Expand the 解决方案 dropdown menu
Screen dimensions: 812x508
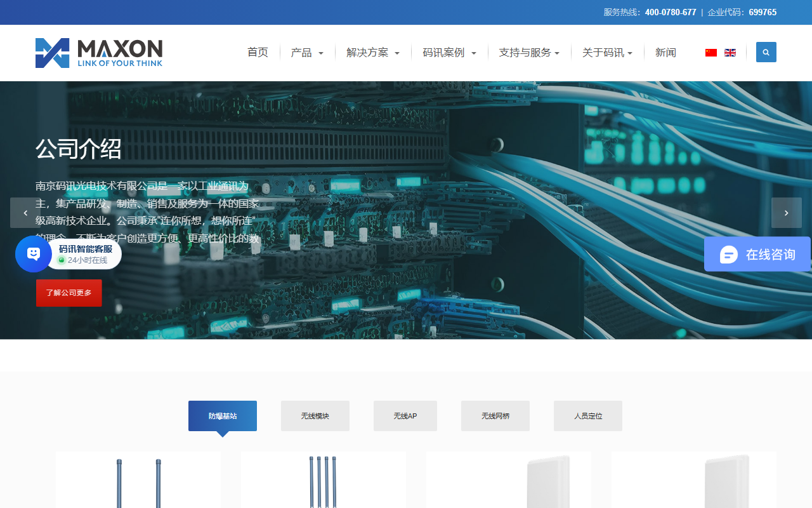(373, 53)
